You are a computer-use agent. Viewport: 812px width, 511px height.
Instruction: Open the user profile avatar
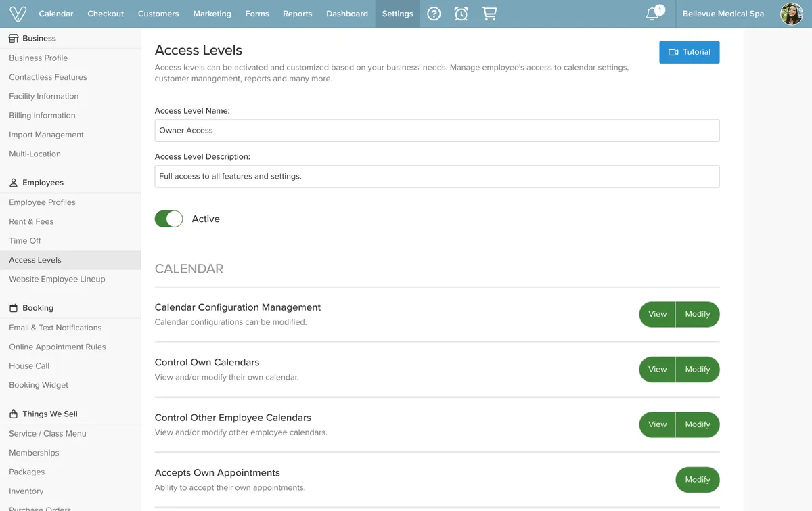pyautogui.click(x=791, y=14)
